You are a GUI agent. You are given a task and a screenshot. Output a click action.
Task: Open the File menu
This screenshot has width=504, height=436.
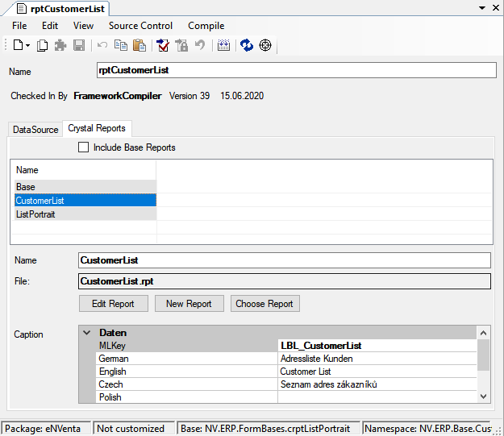19,26
